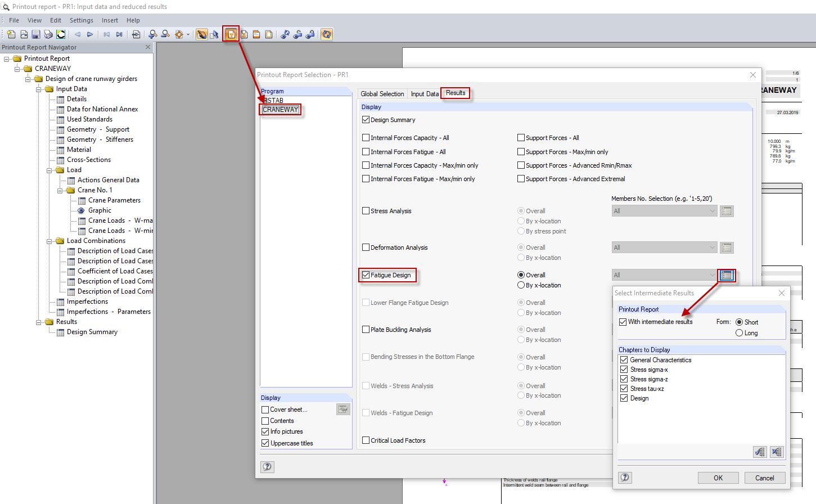Open Fatigue Design intermediate results details icon

click(x=727, y=275)
